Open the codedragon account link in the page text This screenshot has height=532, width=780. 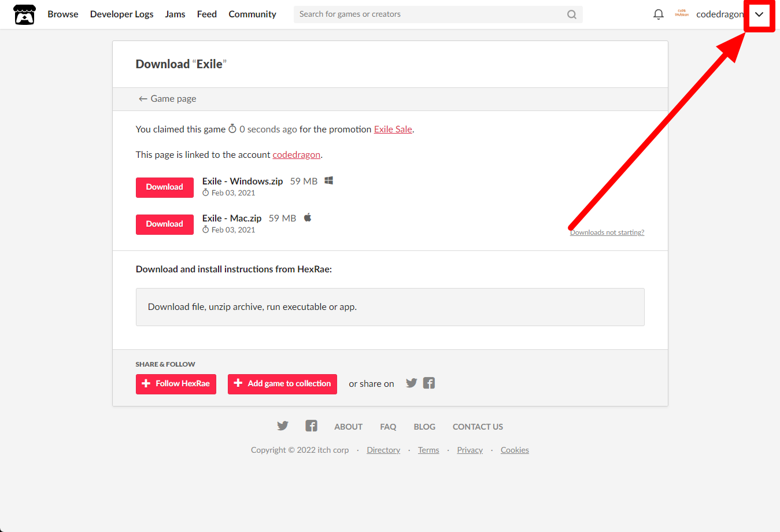[x=296, y=155]
